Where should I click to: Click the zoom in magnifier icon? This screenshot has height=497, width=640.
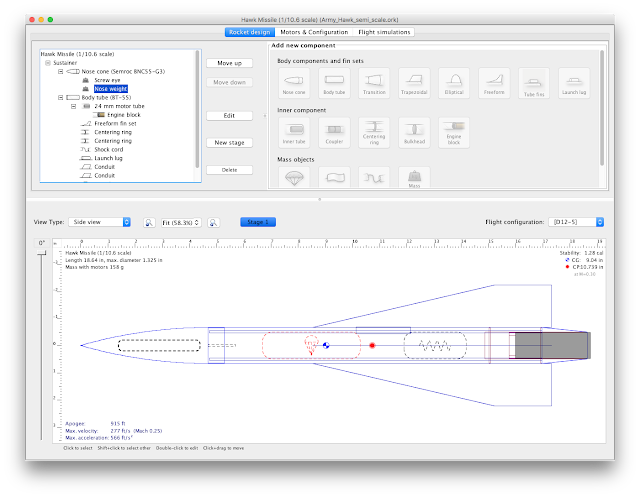(213, 222)
